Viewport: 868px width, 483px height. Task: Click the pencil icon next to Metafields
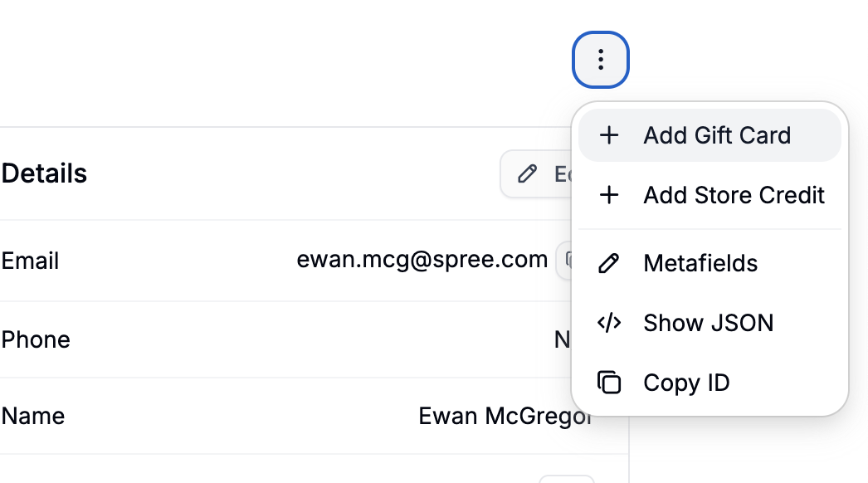[609, 263]
